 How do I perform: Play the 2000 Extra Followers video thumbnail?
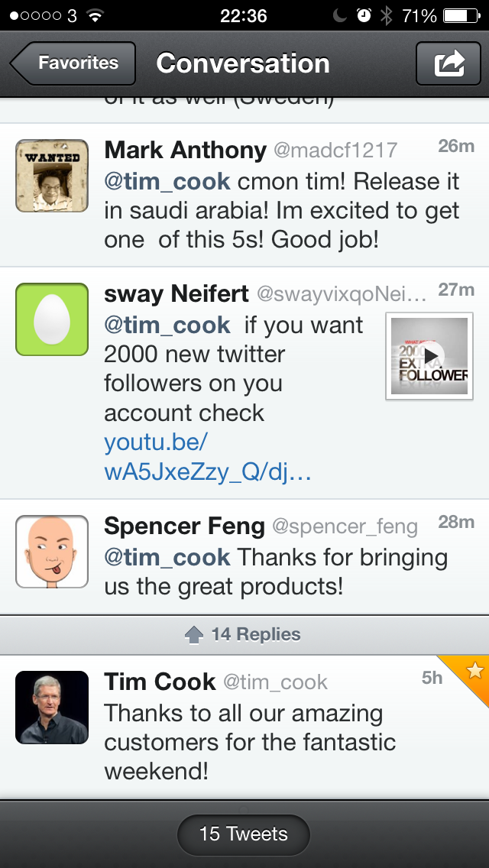[429, 356]
